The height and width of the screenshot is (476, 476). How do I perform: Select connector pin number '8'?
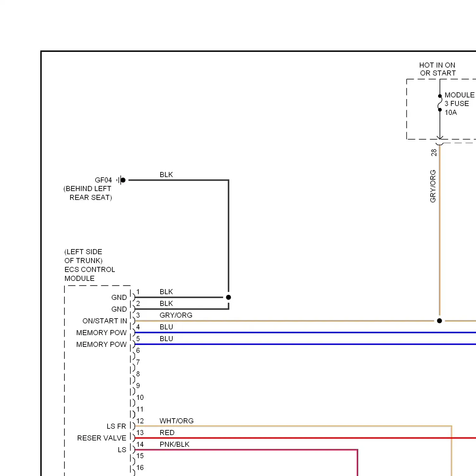point(138,374)
